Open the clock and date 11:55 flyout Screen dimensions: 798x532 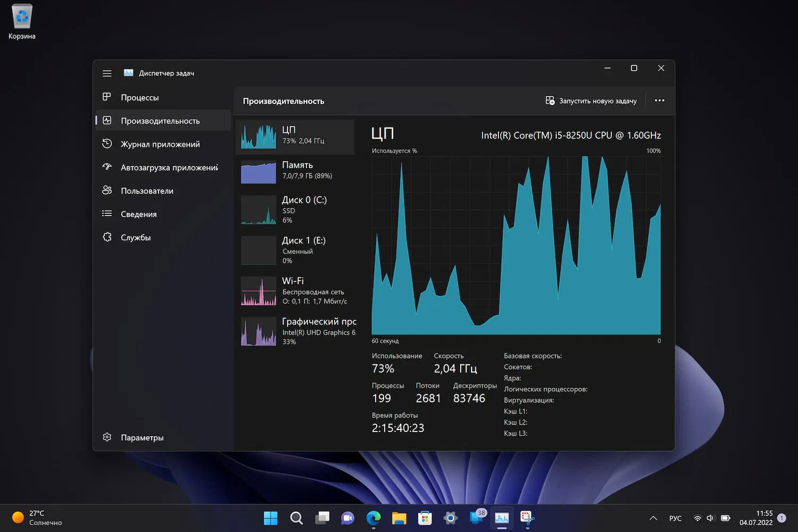[756, 518]
